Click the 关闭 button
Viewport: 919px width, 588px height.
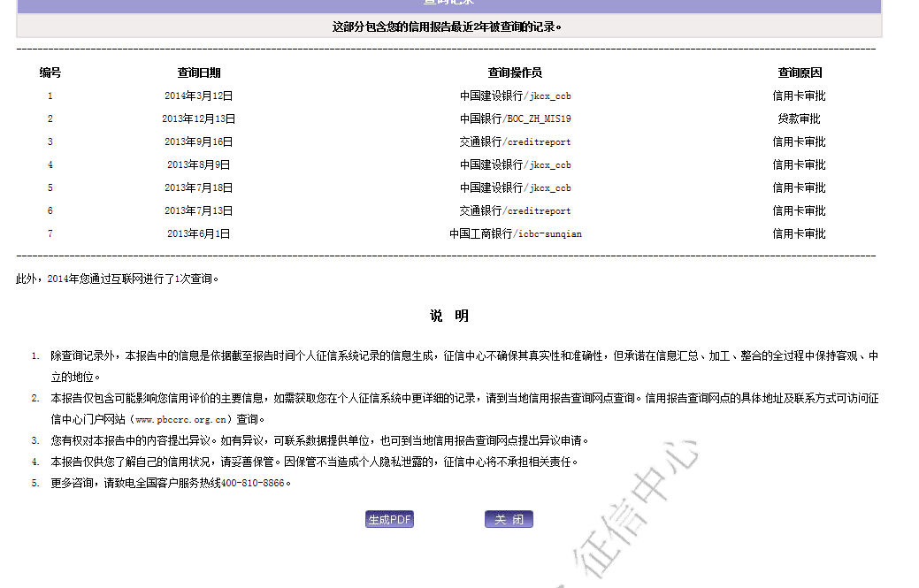pyautogui.click(x=509, y=520)
